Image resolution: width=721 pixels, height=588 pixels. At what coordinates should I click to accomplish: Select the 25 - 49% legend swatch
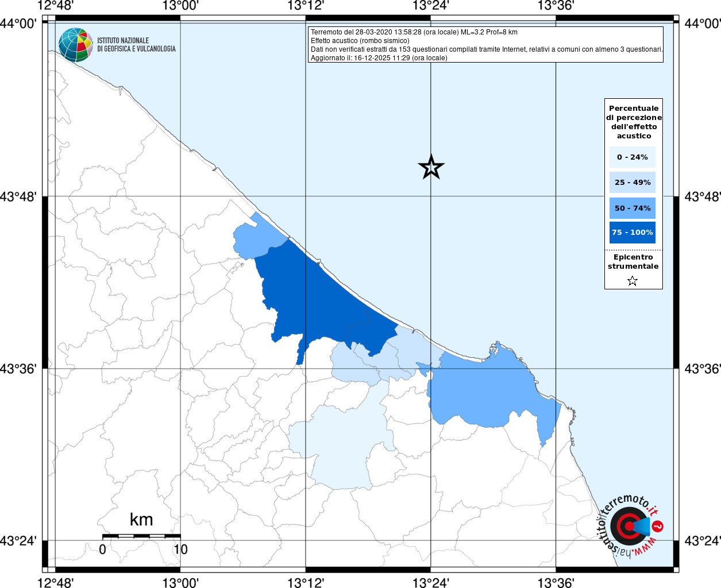pos(632,183)
